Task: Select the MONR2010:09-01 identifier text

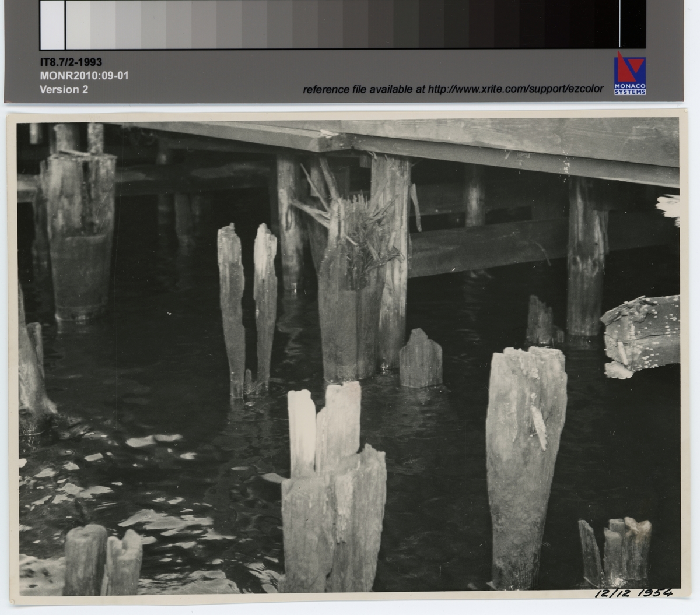Action: (x=83, y=76)
